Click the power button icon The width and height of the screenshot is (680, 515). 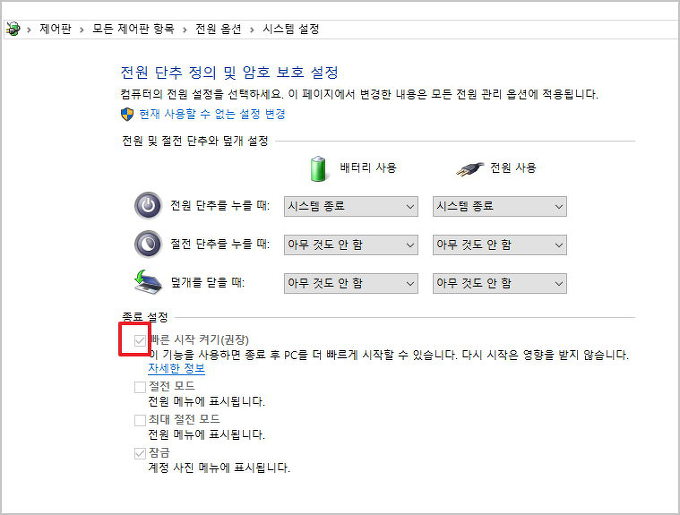tap(148, 206)
